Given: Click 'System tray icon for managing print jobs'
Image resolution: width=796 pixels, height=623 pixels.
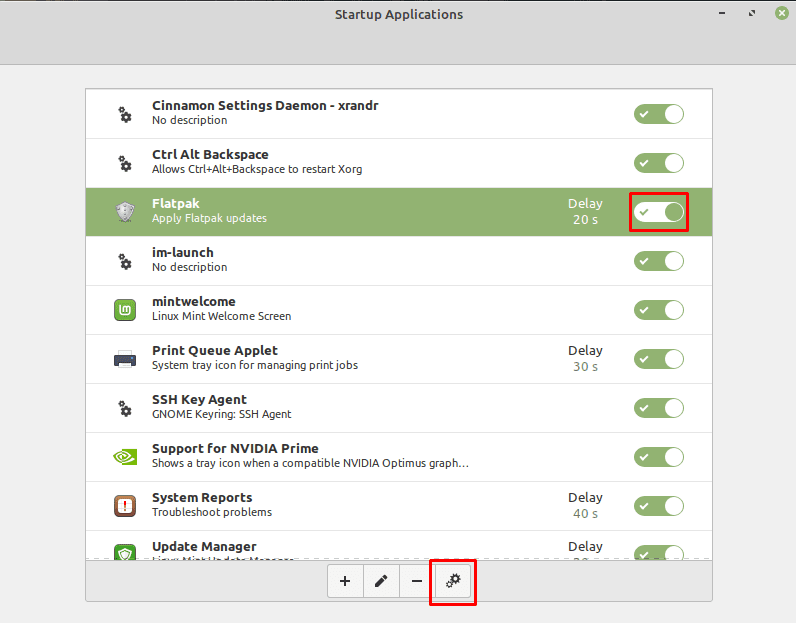Looking at the screenshot, I should tap(255, 366).
